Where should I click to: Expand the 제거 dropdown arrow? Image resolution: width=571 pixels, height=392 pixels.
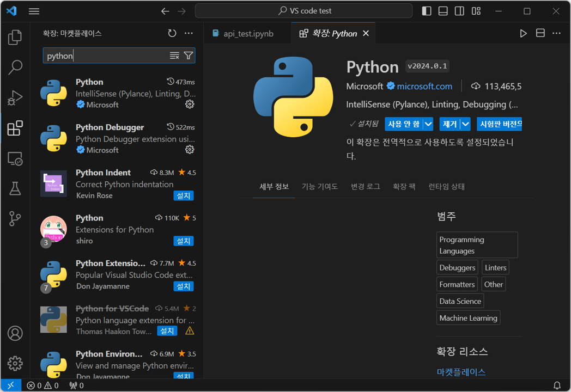465,124
